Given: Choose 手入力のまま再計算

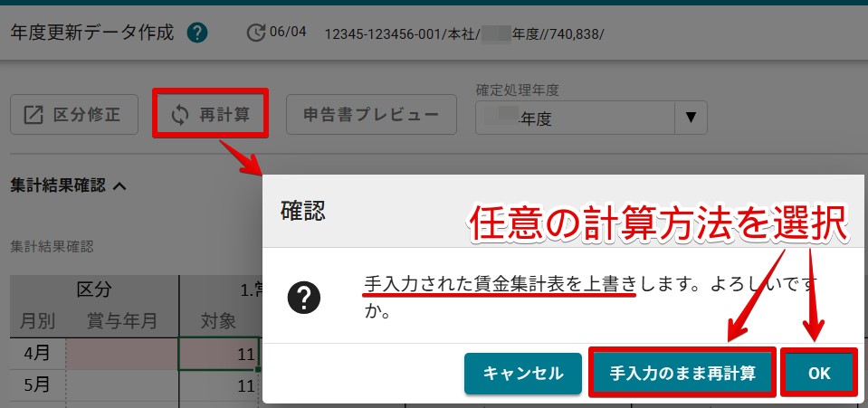Looking at the screenshot, I should point(682,373).
